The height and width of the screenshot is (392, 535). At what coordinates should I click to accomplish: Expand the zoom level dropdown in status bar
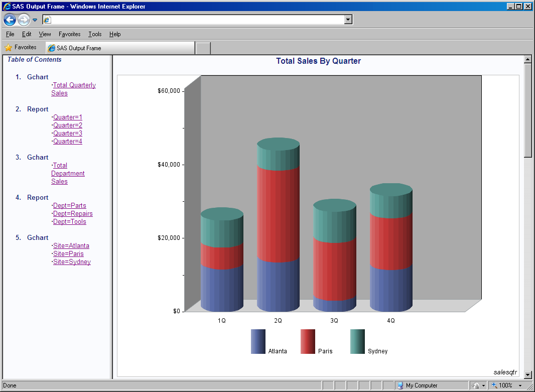pyautogui.click(x=520, y=385)
